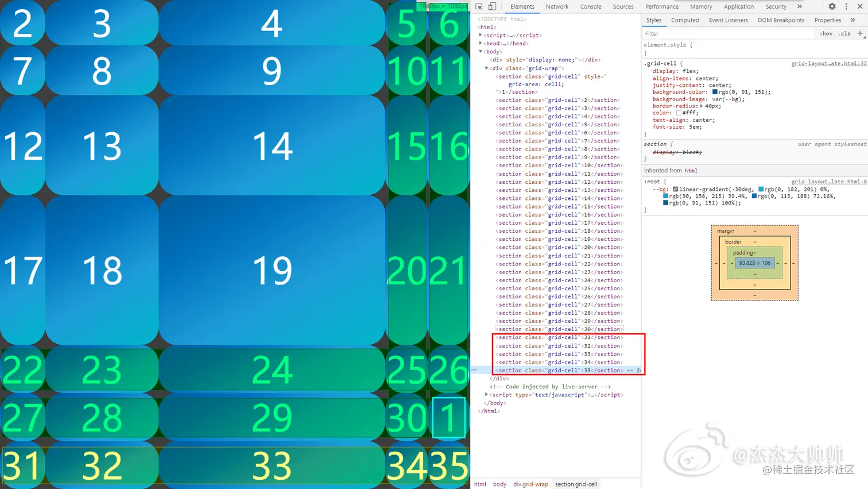Toggle .cls class editor
The width and height of the screenshot is (868, 489).
pyautogui.click(x=844, y=33)
